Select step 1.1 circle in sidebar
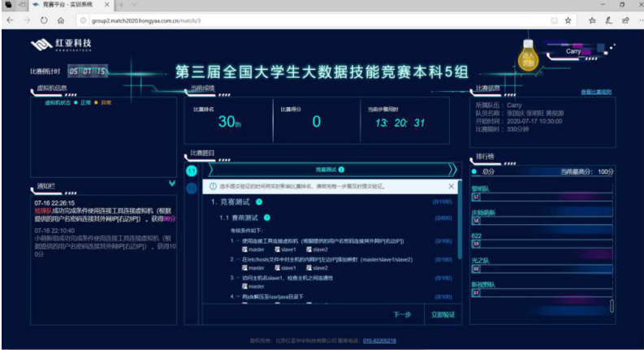 click(x=192, y=171)
